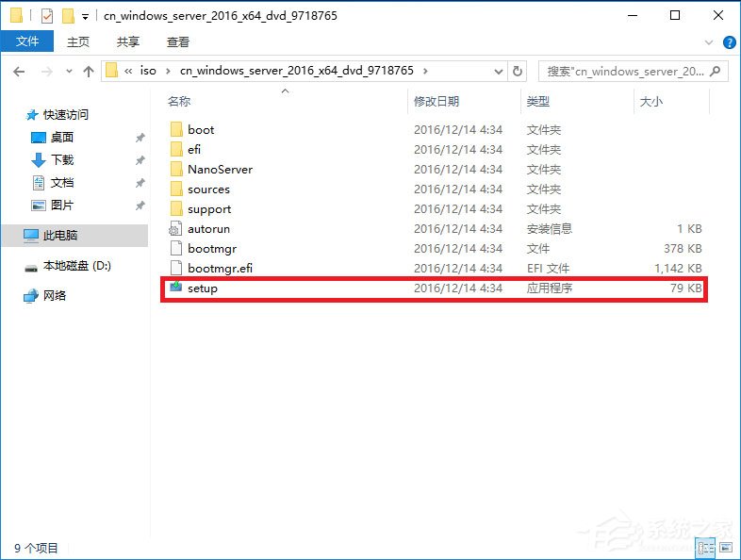This screenshot has width=741, height=560.
Task: Click the pin icon beside 桌面
Action: 140,138
